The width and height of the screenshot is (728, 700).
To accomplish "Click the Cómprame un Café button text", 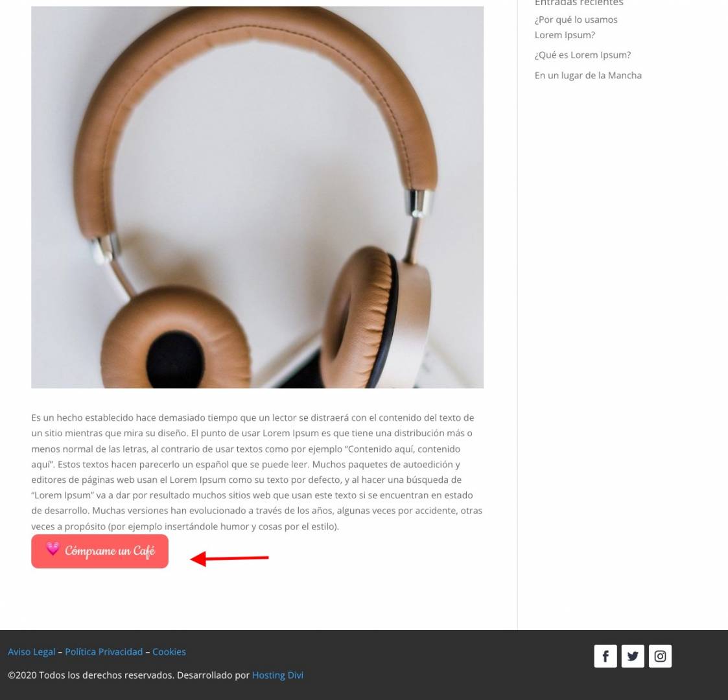I will (x=110, y=551).
